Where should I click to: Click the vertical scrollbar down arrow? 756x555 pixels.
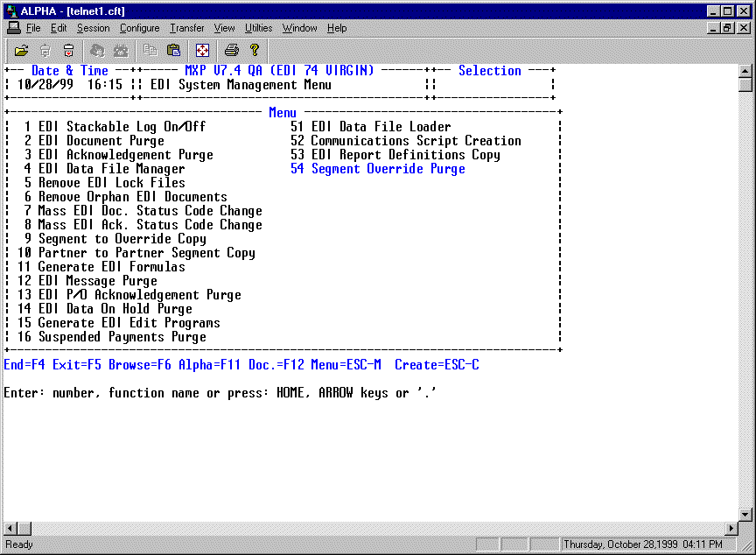click(745, 514)
